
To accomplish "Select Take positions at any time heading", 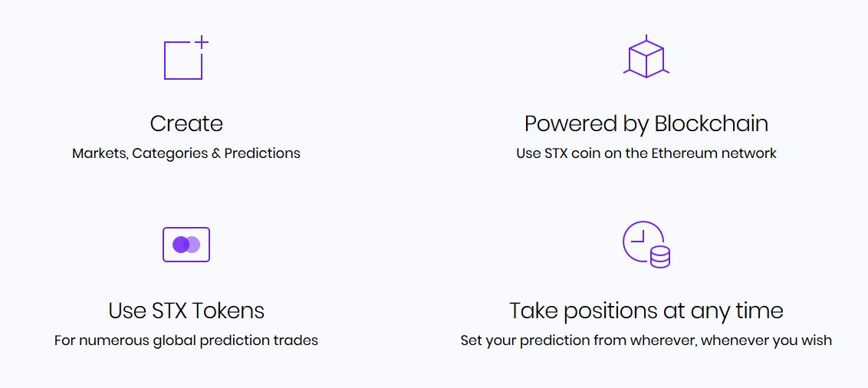I will [646, 311].
